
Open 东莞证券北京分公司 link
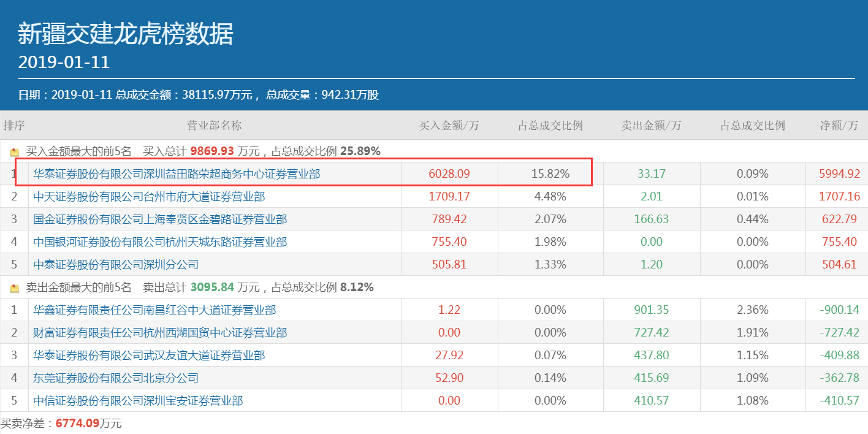(116, 378)
